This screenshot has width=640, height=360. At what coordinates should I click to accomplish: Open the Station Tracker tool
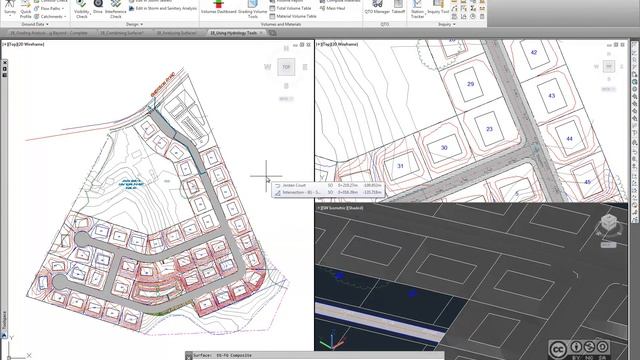[417, 9]
